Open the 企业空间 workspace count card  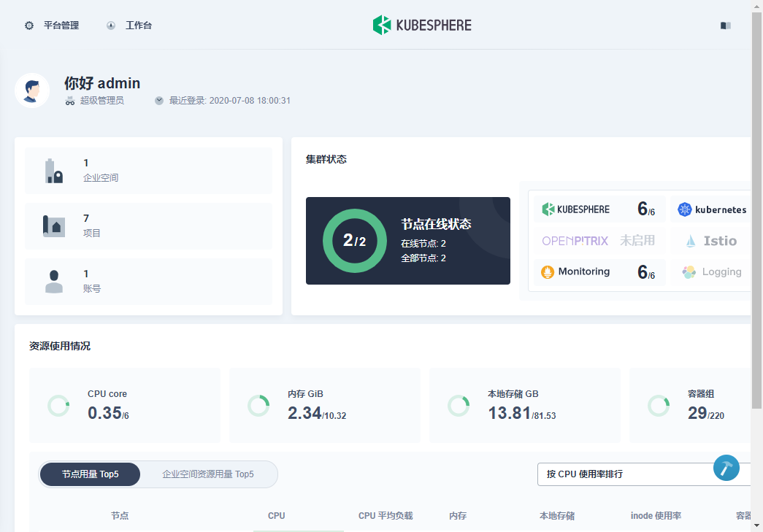coord(148,170)
